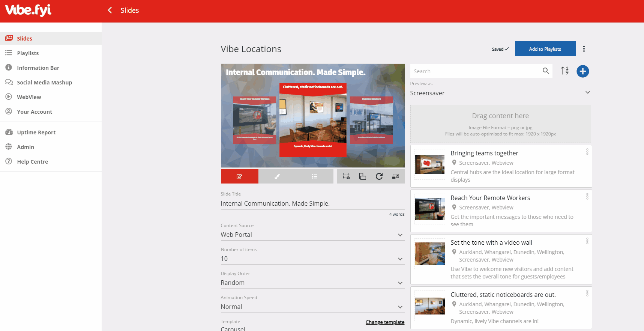The image size is (644, 331).
Task: Click into the Slide Title field
Action: [312, 203]
